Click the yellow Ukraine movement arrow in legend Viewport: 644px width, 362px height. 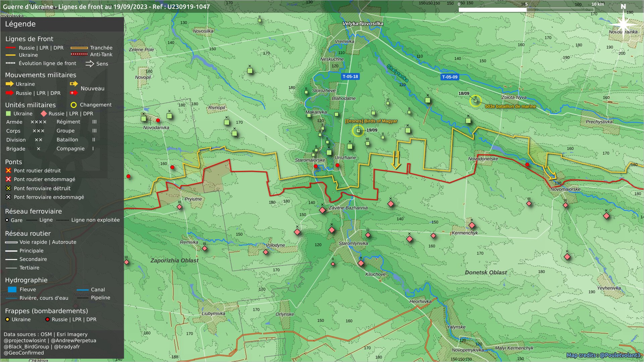click(9, 84)
